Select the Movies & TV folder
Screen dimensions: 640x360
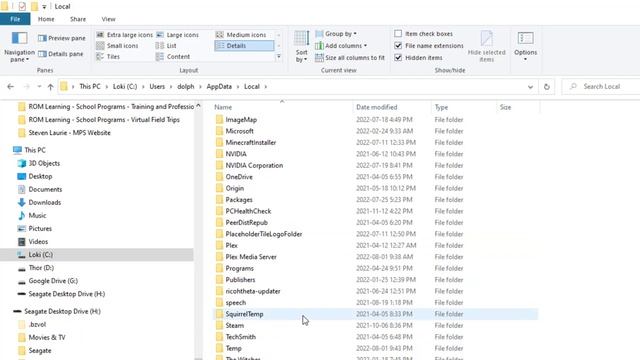click(x=47, y=338)
